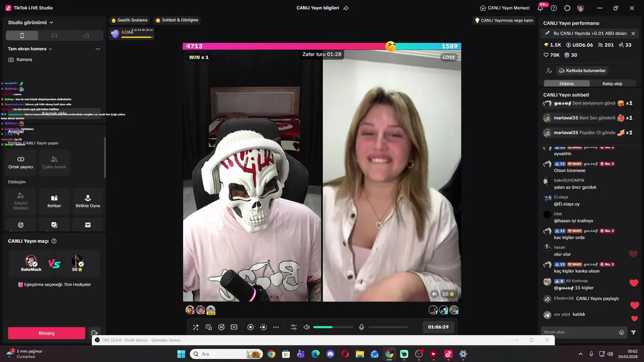The width and height of the screenshot is (644, 362).
Task: Mute the speaker volume icon
Action: point(306,327)
